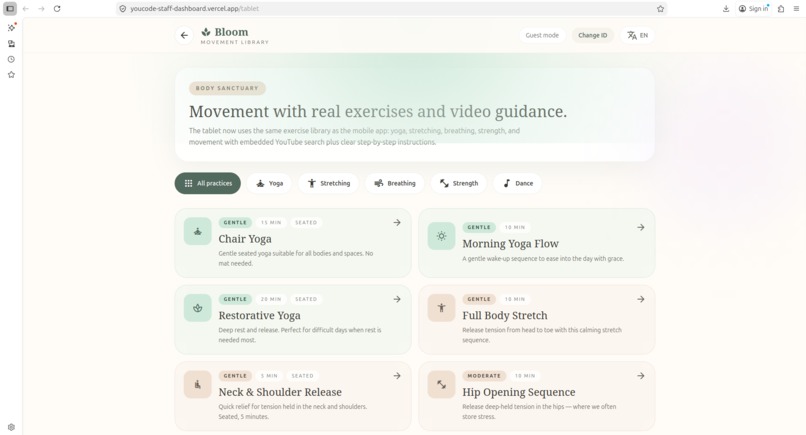Click the site security shield icon
The width and height of the screenshot is (806, 435).
123,9
